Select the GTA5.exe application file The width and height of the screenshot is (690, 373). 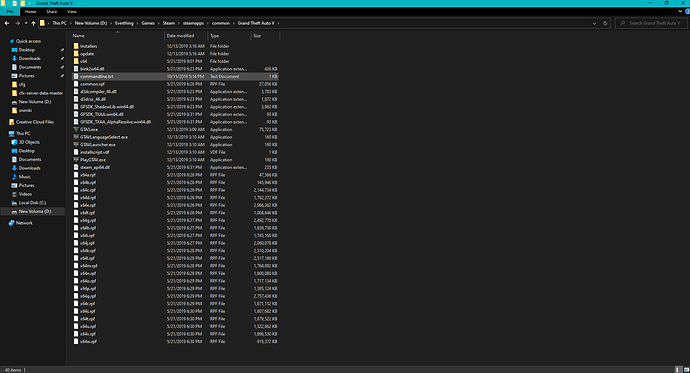pyautogui.click(x=89, y=130)
